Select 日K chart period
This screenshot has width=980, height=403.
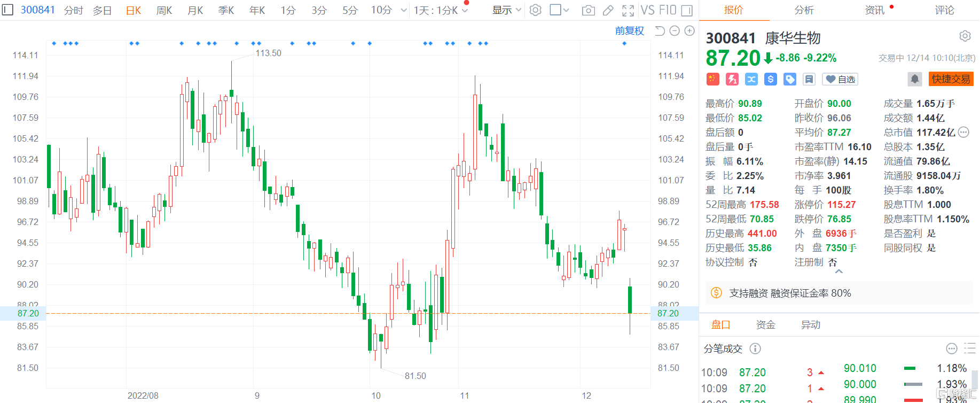coord(134,10)
